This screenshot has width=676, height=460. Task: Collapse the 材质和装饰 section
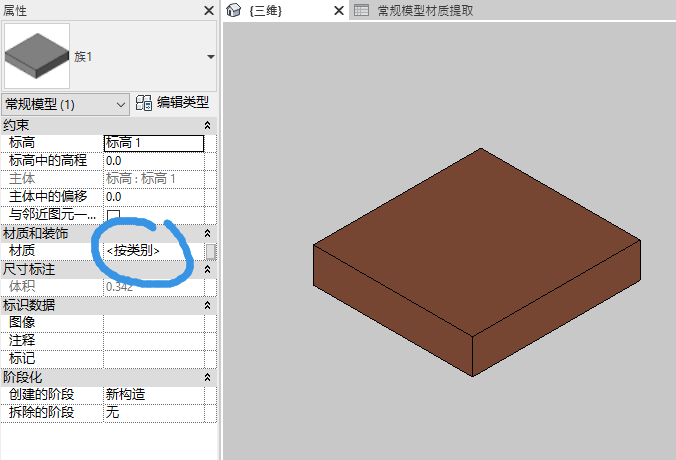click(207, 233)
